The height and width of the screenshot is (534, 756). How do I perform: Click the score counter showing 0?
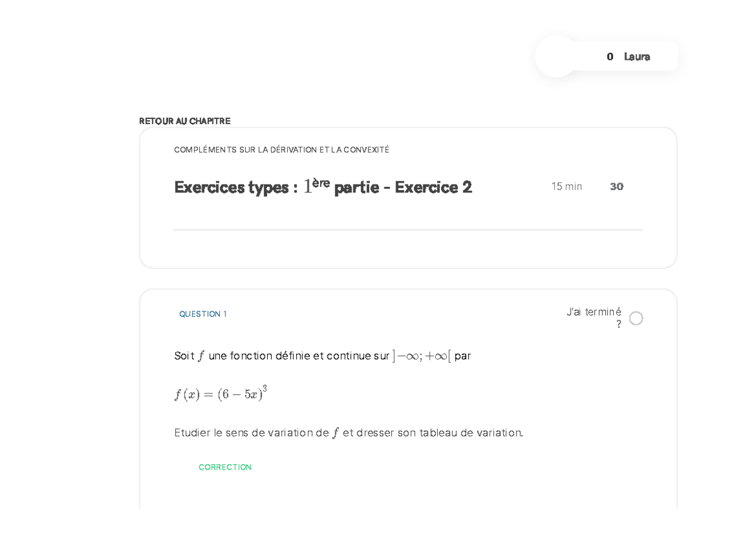pyautogui.click(x=609, y=56)
